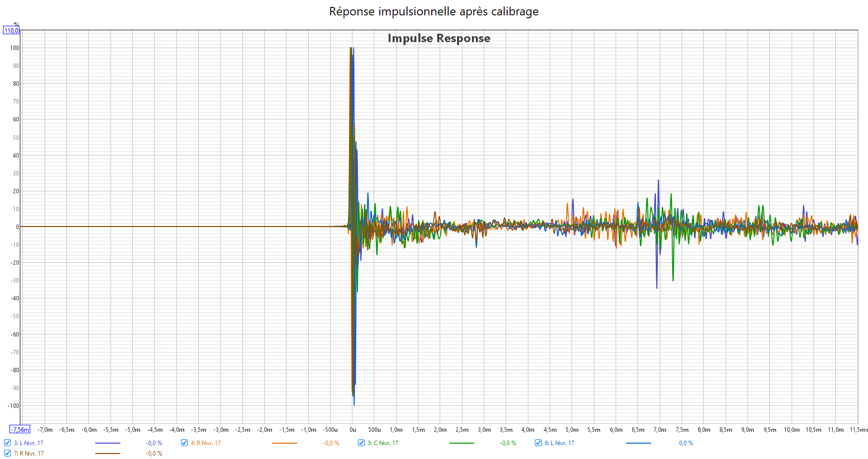Edit the 110,0 Y-axis upper limit field
Image resolution: width=868 pixels, height=459 pixels.
[x=11, y=31]
